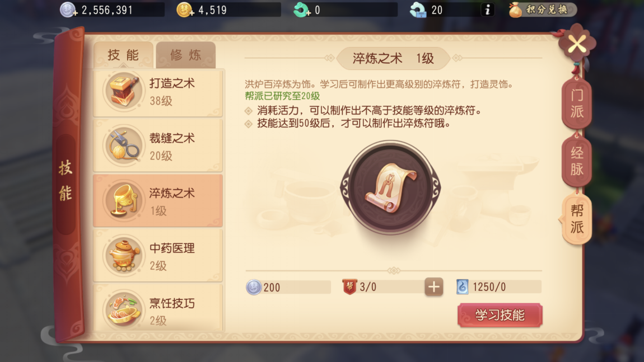The width and height of the screenshot is (644, 362).
Task: Select the 裁缝之术 scissors skill icon
Action: click(124, 145)
